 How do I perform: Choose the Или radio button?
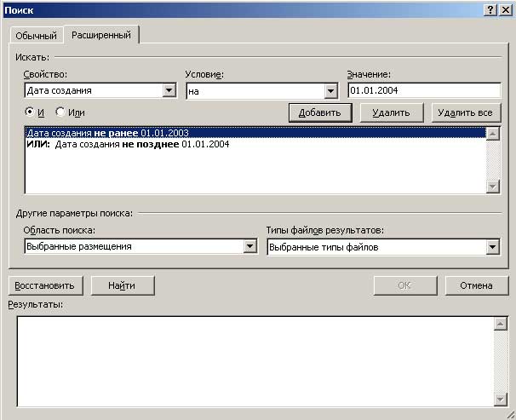click(60, 112)
